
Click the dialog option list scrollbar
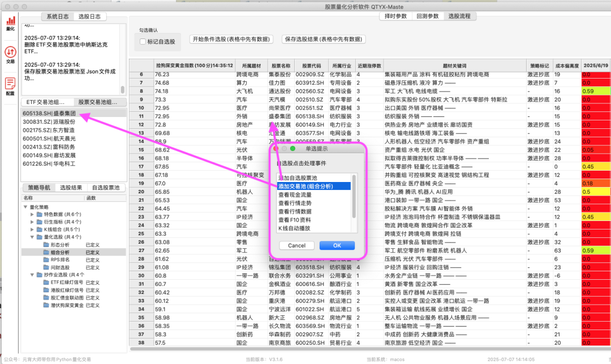click(354, 197)
